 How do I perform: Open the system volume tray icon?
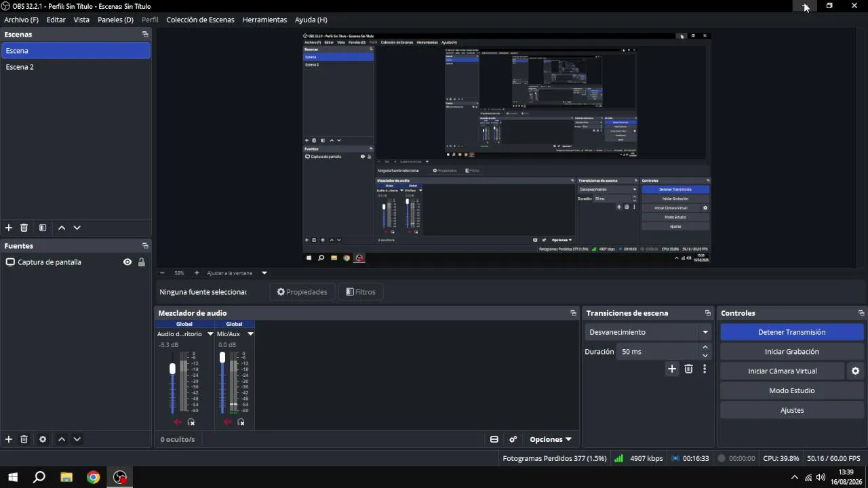(x=821, y=477)
